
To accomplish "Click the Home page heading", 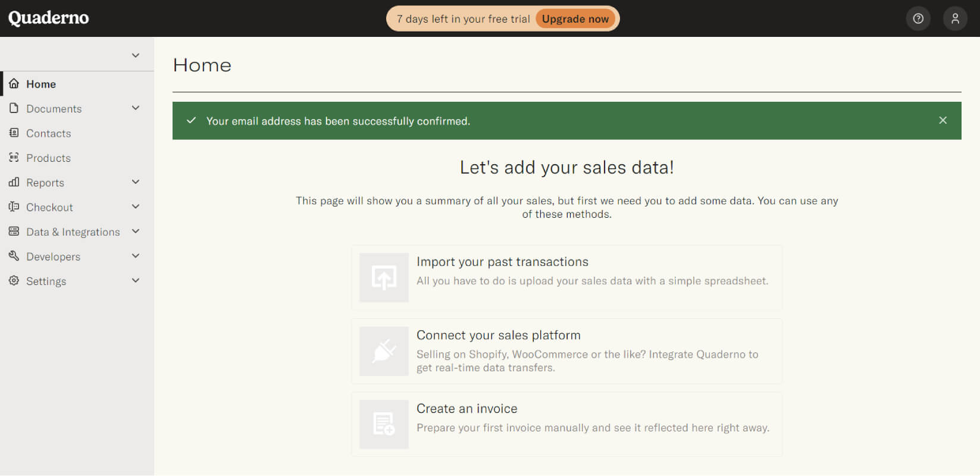I will click(x=202, y=65).
